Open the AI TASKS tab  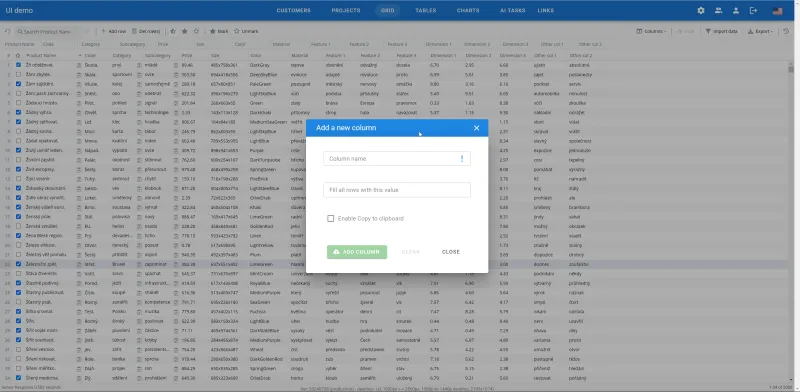tap(513, 10)
